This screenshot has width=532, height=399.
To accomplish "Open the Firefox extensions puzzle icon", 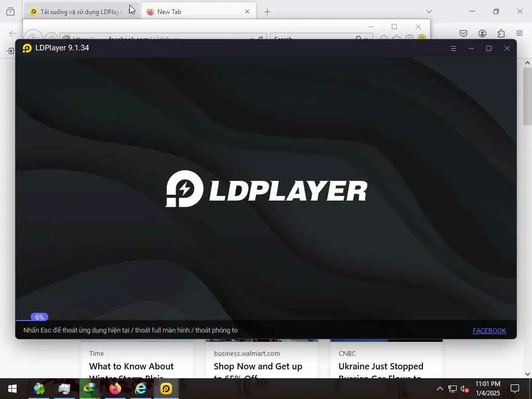I will tap(501, 33).
